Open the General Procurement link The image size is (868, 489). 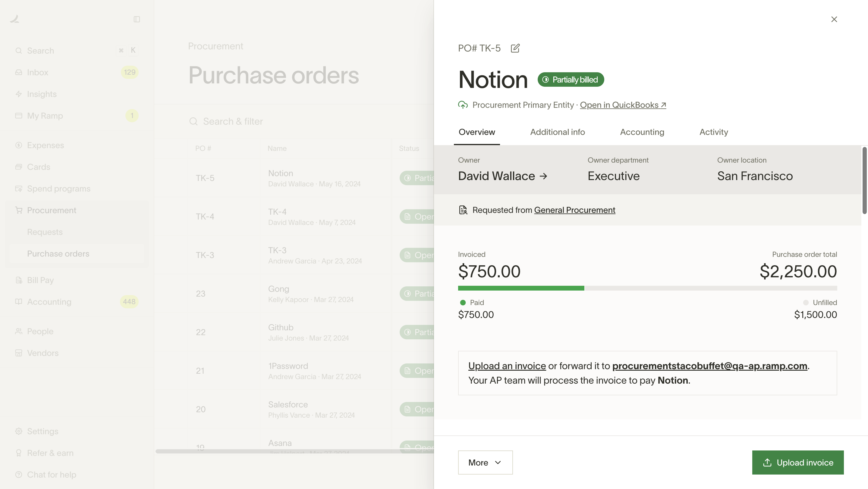pos(574,210)
